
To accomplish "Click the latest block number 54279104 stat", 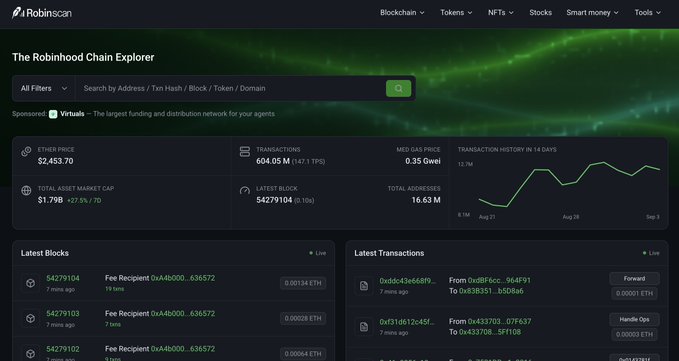I will [274, 200].
